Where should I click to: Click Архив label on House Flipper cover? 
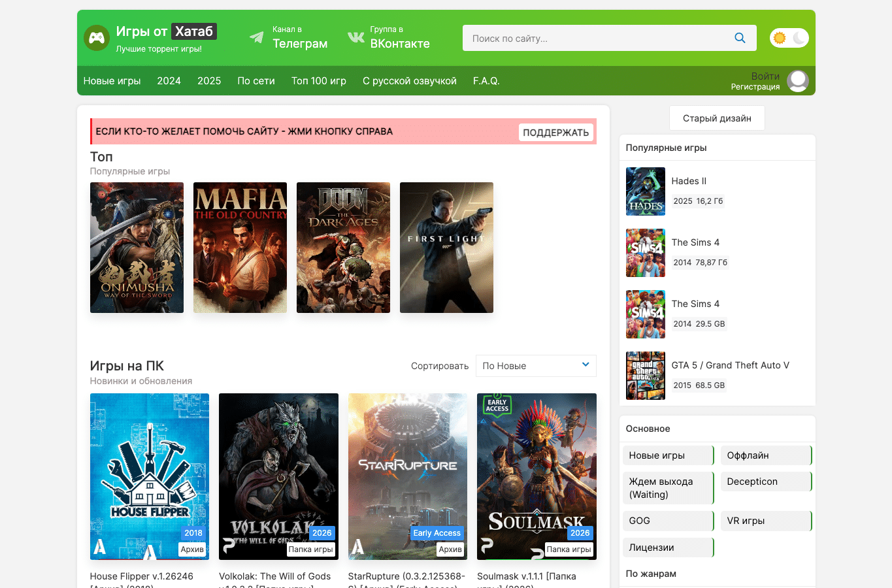pyautogui.click(x=192, y=549)
